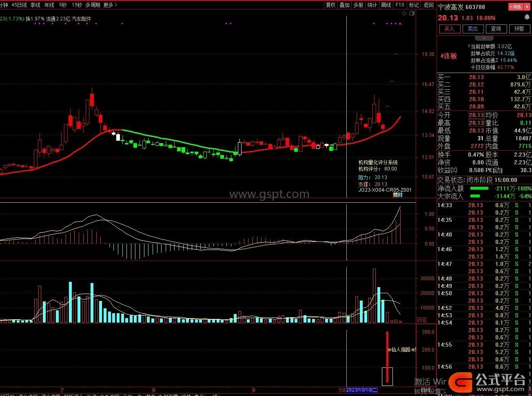
Task: Toggle the side panel layout icon
Action: (x=412, y=13)
